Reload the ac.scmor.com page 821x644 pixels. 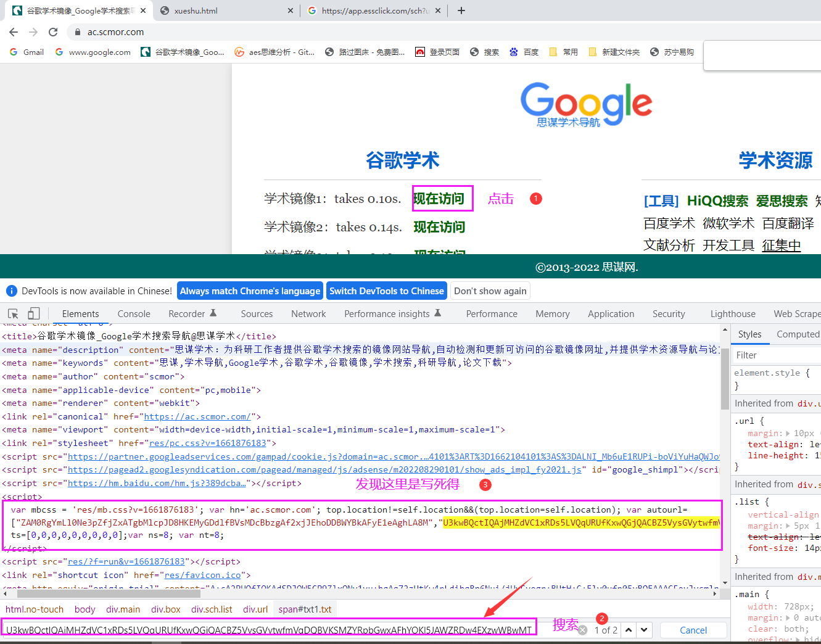53,32
